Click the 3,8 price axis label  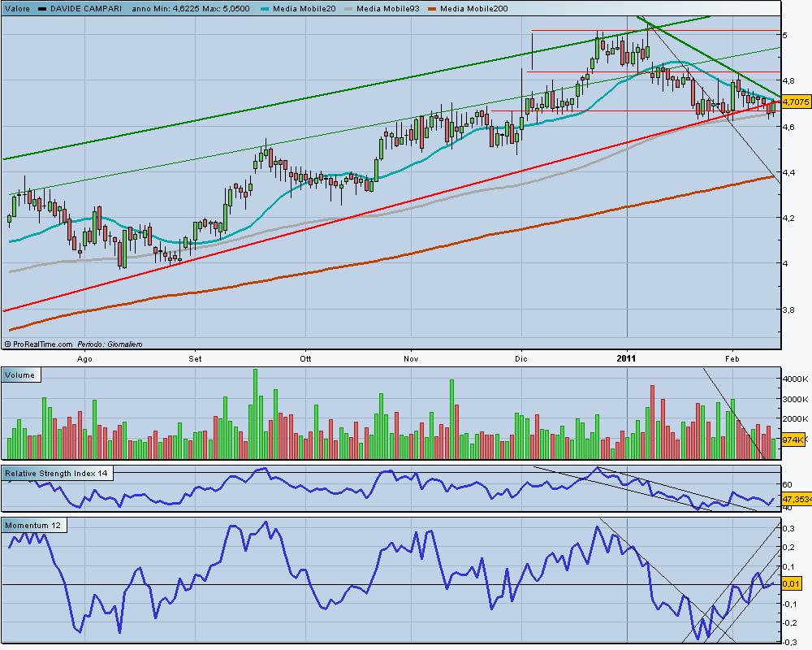click(788, 310)
